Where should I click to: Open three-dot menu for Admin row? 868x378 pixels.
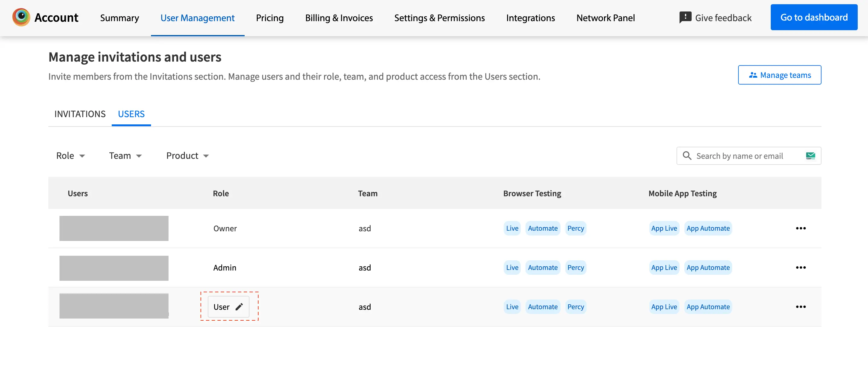pos(801,267)
